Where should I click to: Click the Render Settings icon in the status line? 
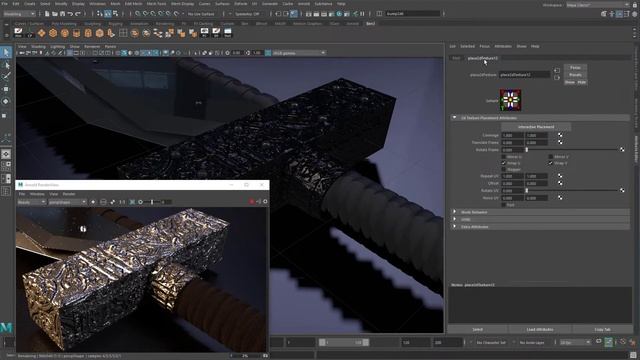pos(331,14)
